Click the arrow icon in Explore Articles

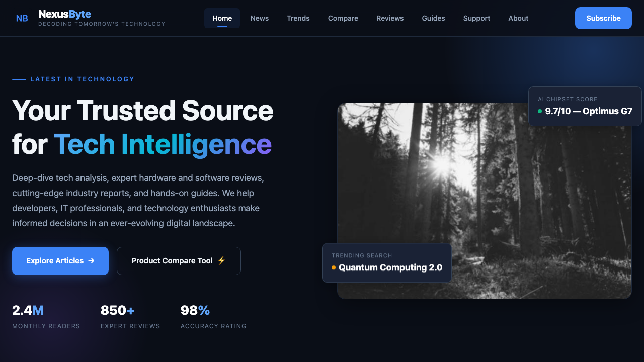(91, 261)
